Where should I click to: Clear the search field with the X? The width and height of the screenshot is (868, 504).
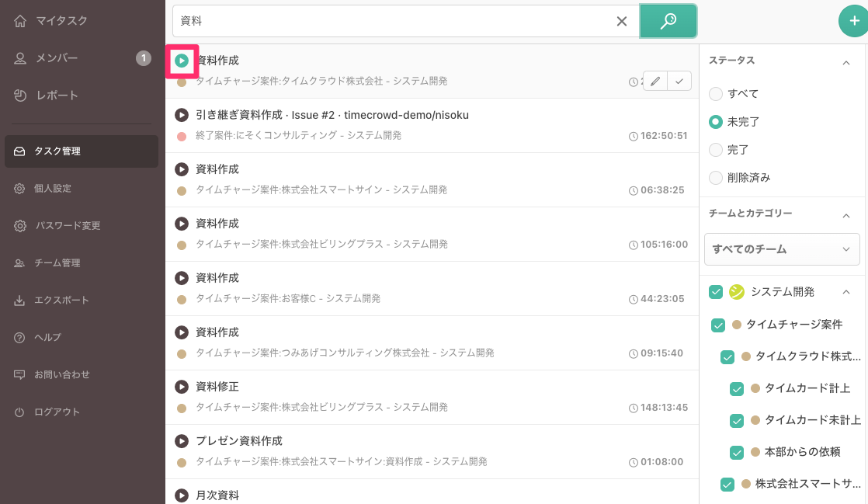tap(621, 22)
